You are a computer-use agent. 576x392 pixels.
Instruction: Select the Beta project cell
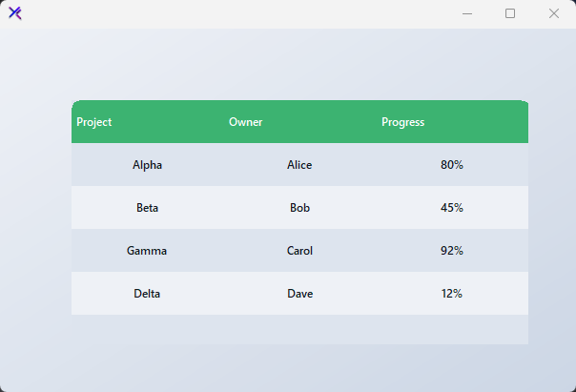(147, 208)
